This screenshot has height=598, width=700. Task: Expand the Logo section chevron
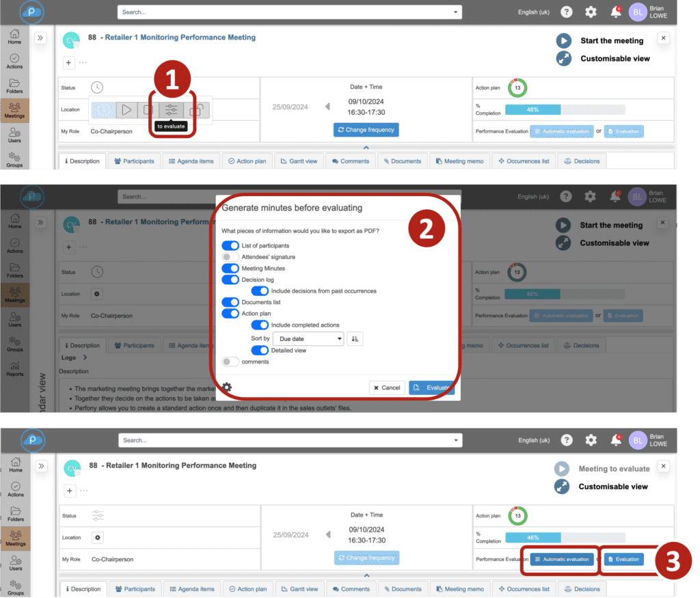click(85, 357)
